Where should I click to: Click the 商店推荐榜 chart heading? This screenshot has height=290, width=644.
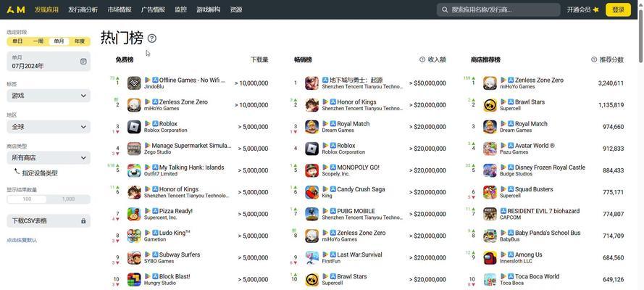[485, 59]
